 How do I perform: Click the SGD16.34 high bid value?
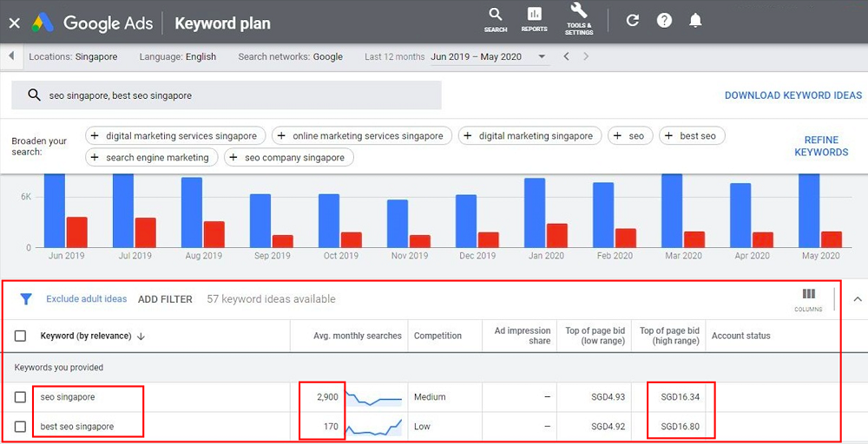click(680, 397)
